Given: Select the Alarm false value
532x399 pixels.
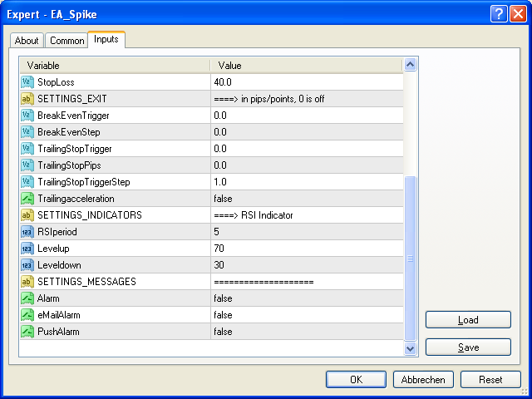Looking at the screenshot, I should [223, 298].
